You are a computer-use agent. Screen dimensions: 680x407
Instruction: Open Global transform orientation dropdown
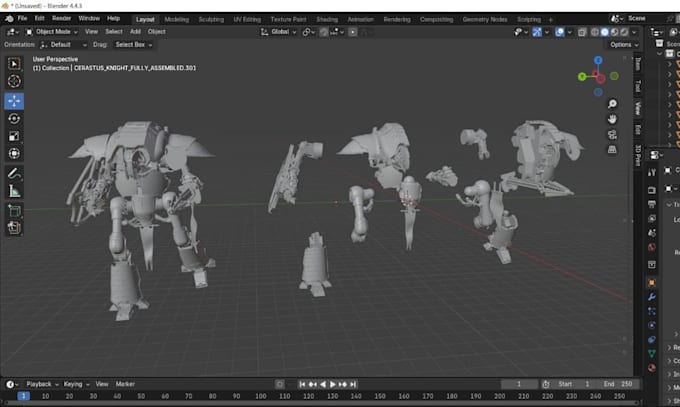click(279, 32)
